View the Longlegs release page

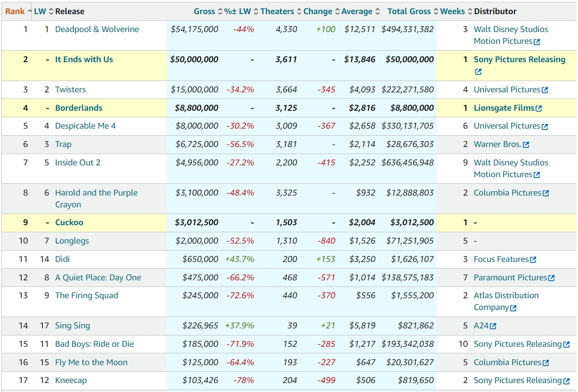(72, 241)
